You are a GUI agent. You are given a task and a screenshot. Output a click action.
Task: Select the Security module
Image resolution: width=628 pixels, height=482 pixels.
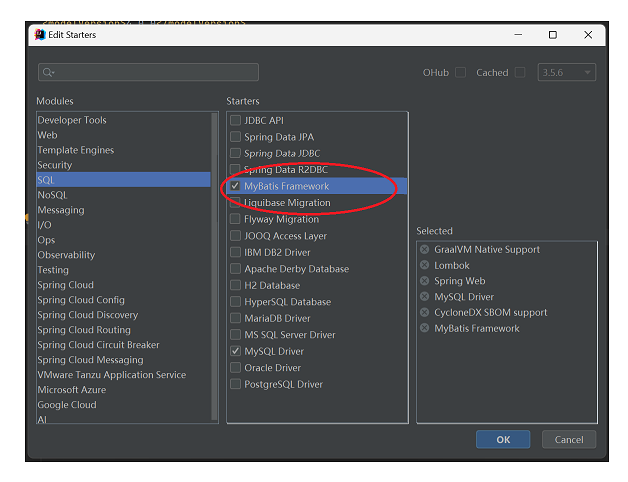pyautogui.click(x=123, y=165)
